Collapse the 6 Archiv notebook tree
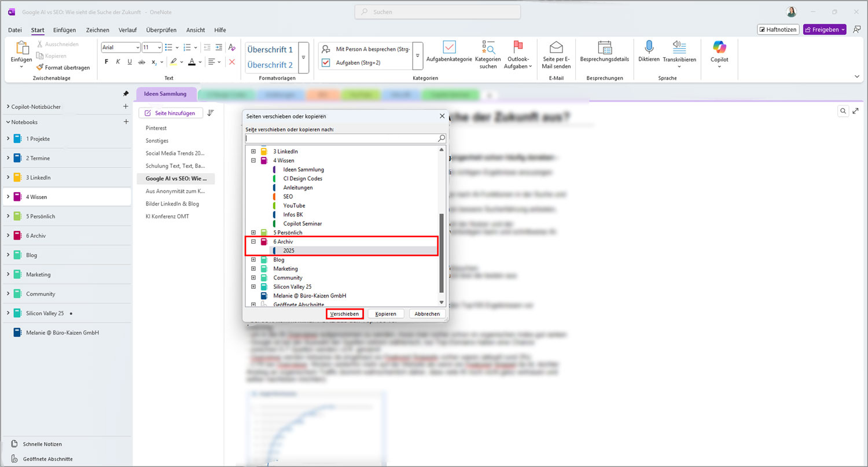 (x=253, y=241)
